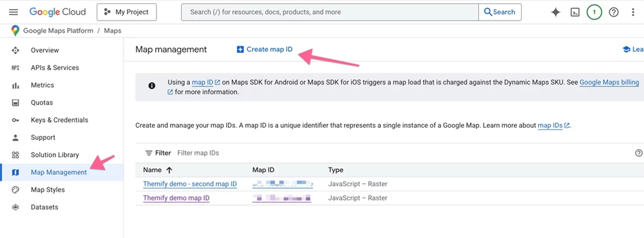Click the Map Management map icon
Image resolution: width=644 pixels, height=238 pixels.
point(15,173)
